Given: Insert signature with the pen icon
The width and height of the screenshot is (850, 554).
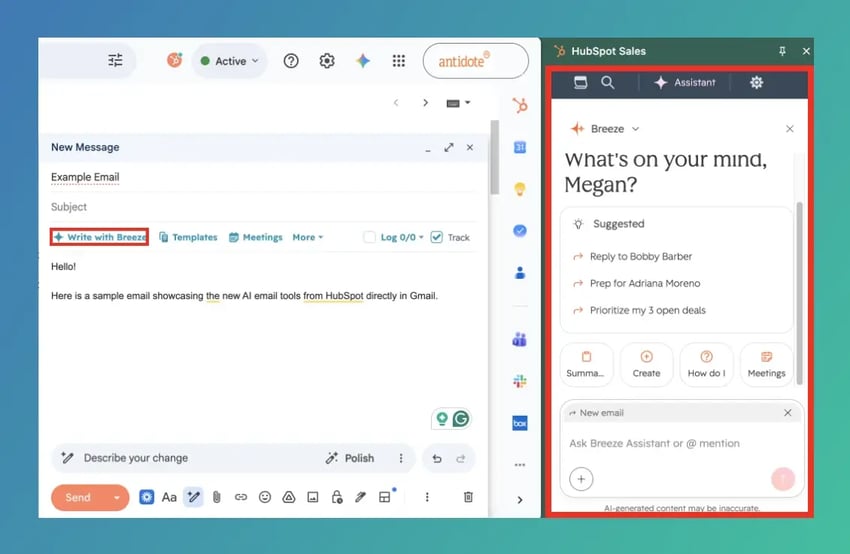Looking at the screenshot, I should coord(360,497).
